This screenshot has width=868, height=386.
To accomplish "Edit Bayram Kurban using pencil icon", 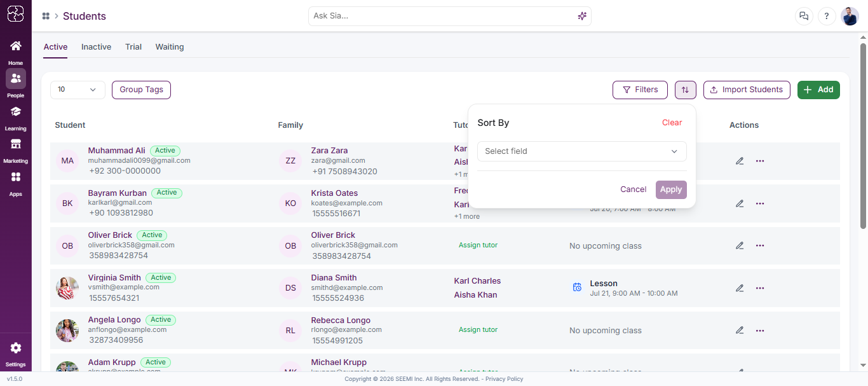I will coord(740,203).
